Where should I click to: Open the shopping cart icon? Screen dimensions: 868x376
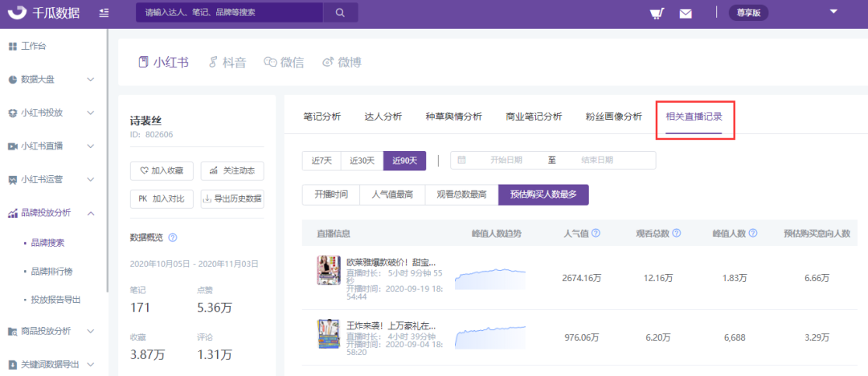coord(657,13)
